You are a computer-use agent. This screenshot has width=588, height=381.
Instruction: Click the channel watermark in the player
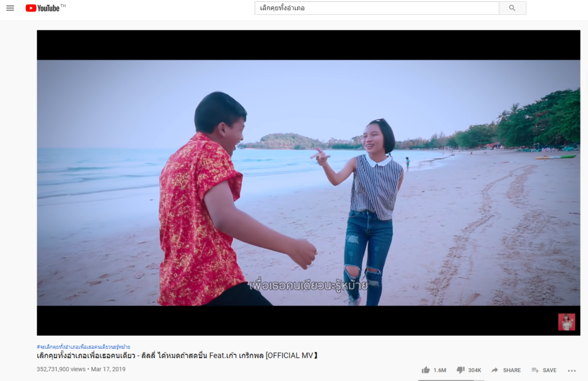point(567,322)
